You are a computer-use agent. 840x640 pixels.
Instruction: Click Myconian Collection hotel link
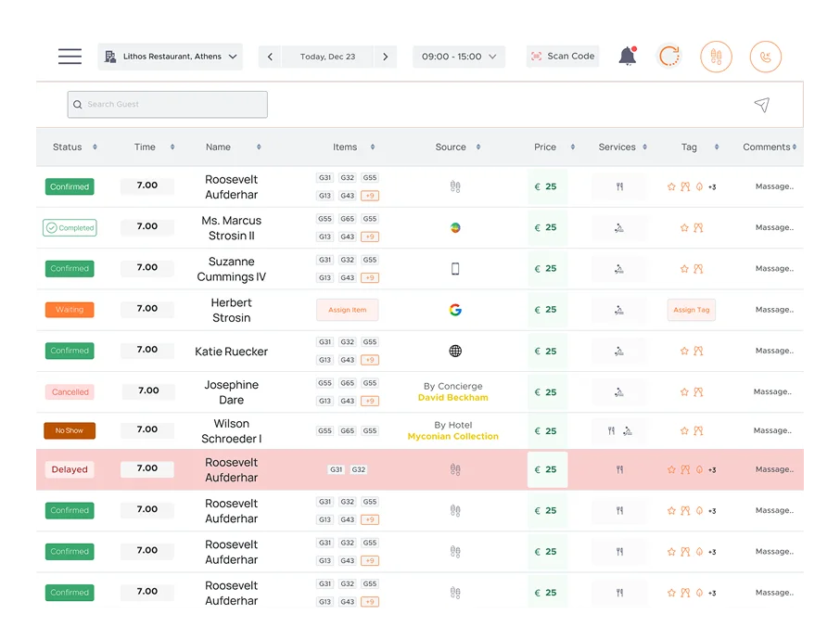(453, 436)
